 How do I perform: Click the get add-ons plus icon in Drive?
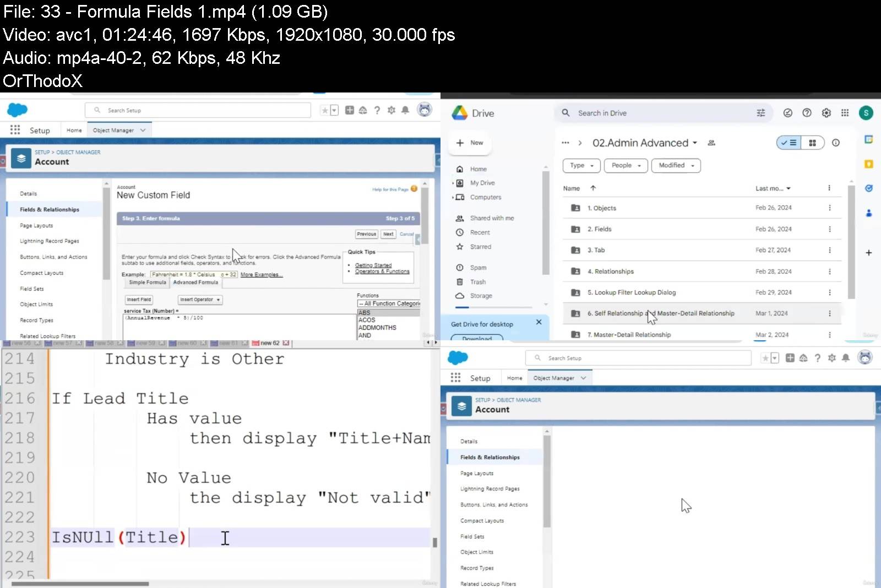click(869, 253)
